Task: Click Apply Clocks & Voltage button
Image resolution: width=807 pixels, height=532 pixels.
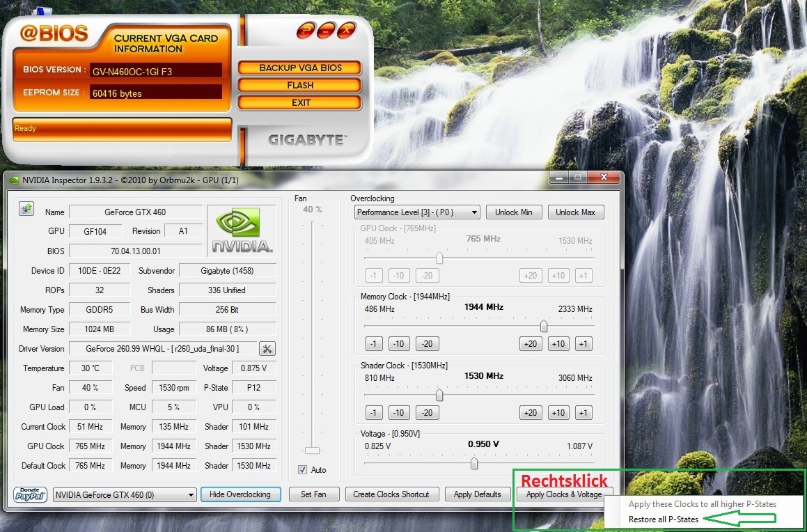Action: point(564,494)
